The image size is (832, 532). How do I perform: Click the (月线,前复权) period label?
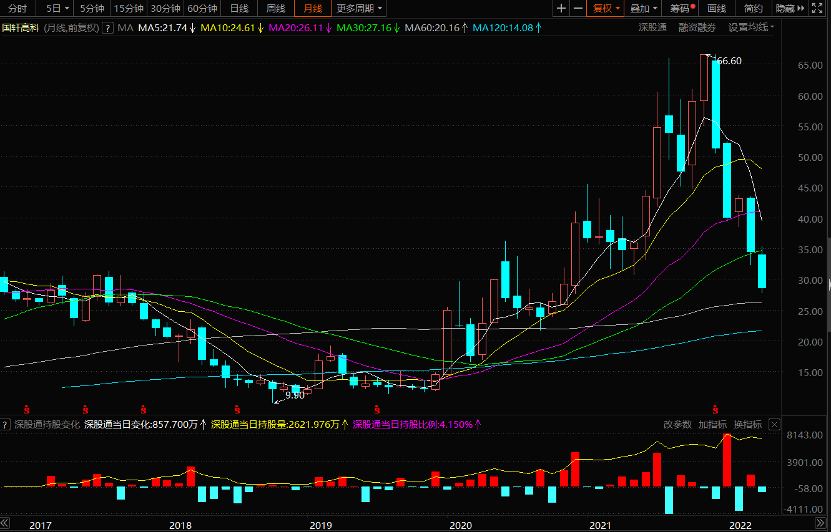[x=71, y=28]
